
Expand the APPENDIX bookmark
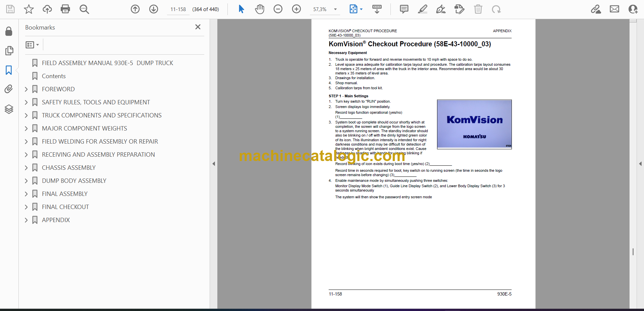(x=26, y=220)
